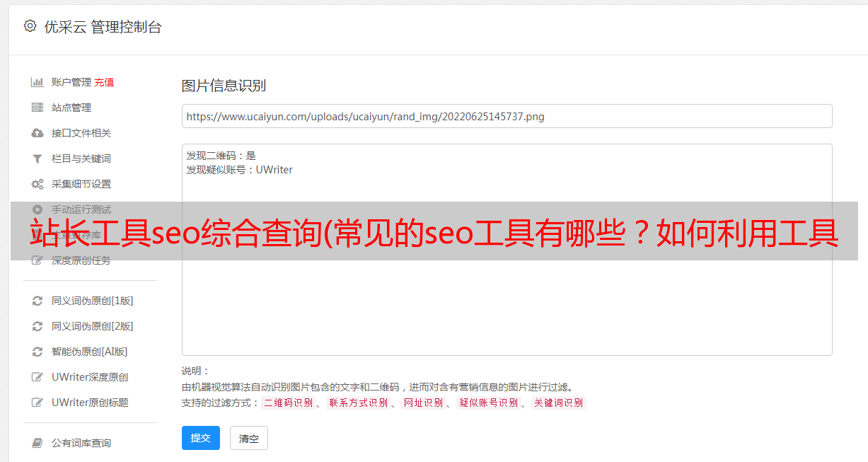Click the cloud upload icon for 接口文件相关
Screen dimensions: 868x462
click(x=37, y=133)
